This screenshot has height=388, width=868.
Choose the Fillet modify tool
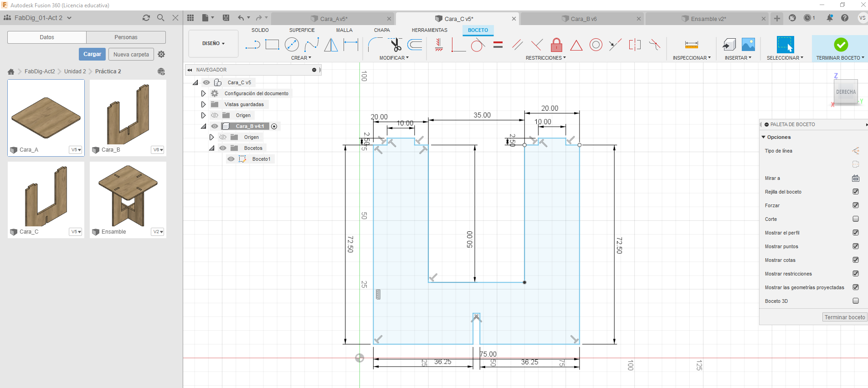(x=375, y=45)
